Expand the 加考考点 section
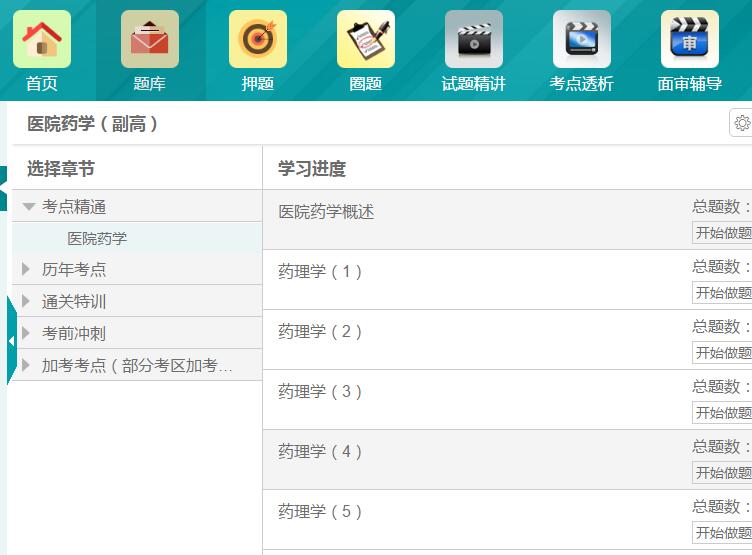Image resolution: width=752 pixels, height=555 pixels. coord(27,365)
